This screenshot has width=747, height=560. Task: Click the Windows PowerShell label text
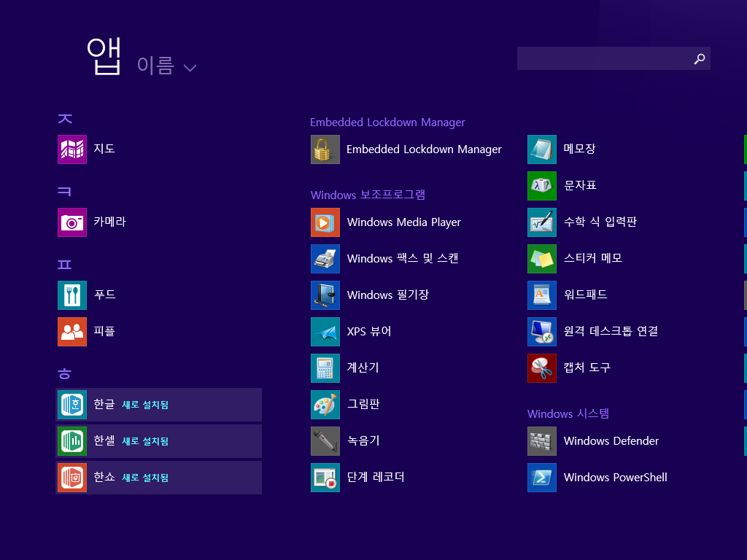(x=615, y=477)
